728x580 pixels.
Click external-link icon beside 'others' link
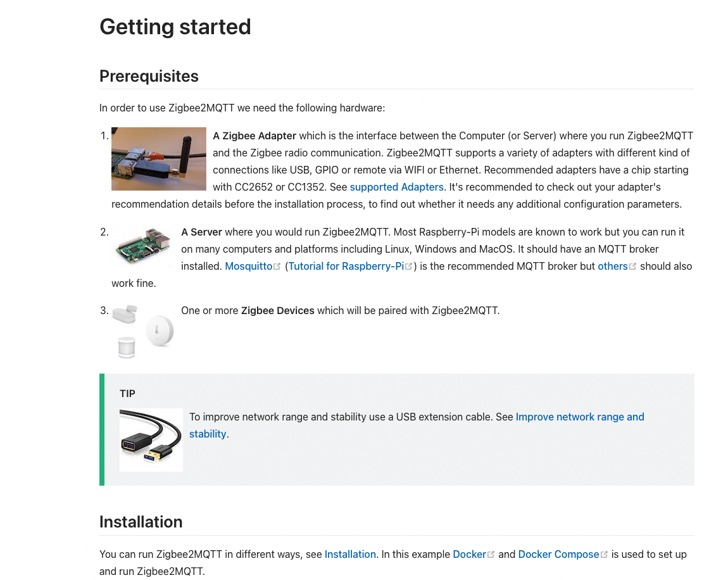tap(633, 267)
